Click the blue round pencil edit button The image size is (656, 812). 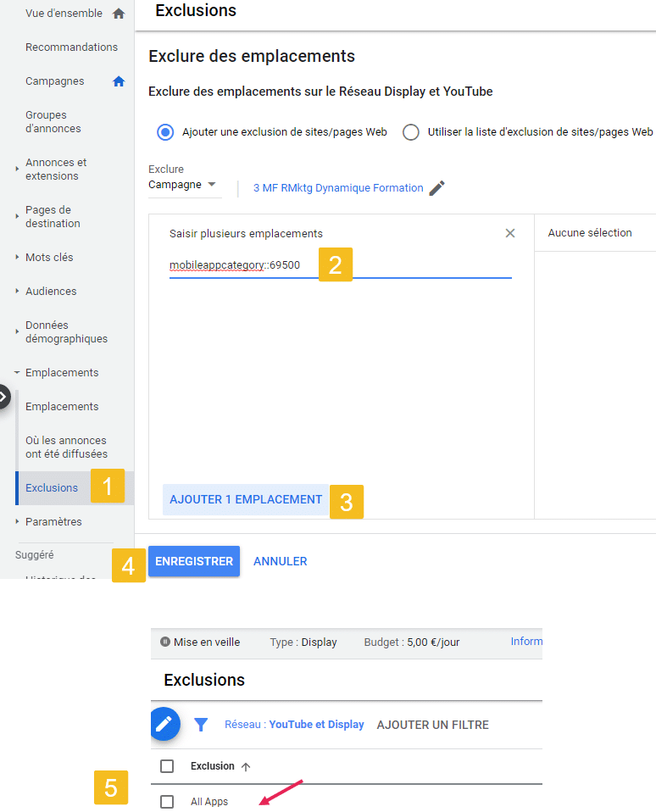[164, 724]
